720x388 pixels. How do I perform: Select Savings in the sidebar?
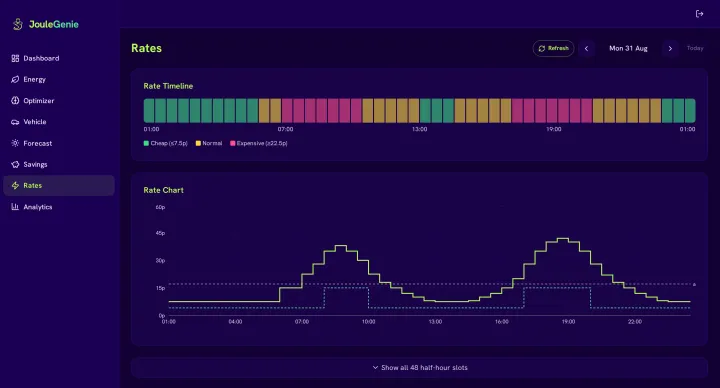click(59, 164)
